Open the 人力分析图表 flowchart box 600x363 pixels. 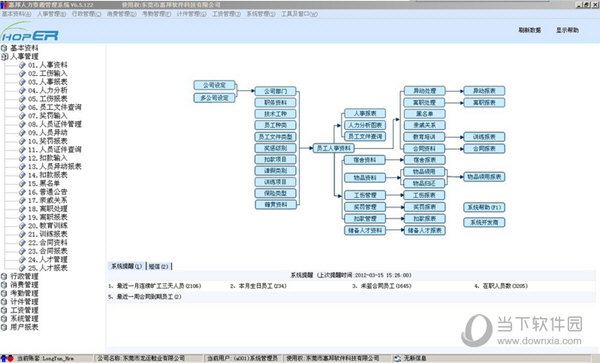click(365, 125)
